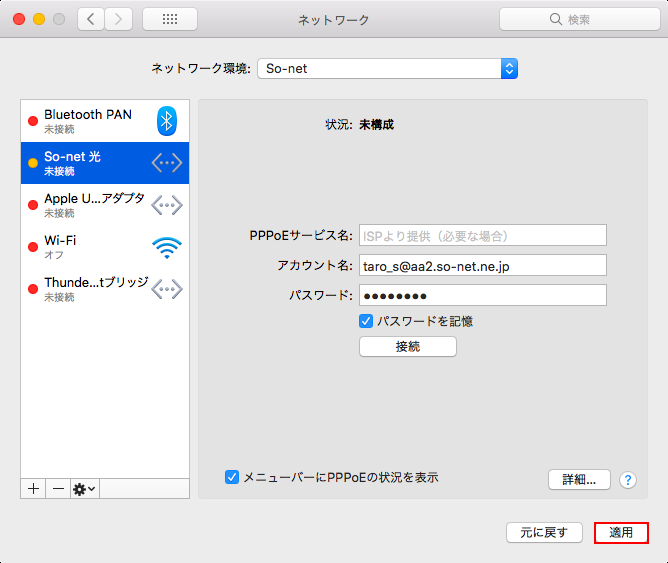Remove selected service with minus button
The image size is (668, 563).
(x=58, y=488)
